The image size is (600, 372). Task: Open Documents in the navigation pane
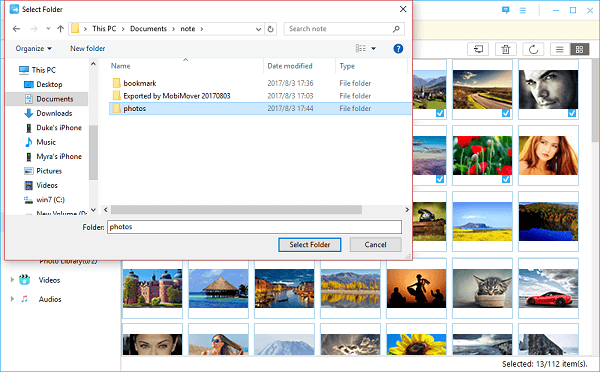[49, 99]
